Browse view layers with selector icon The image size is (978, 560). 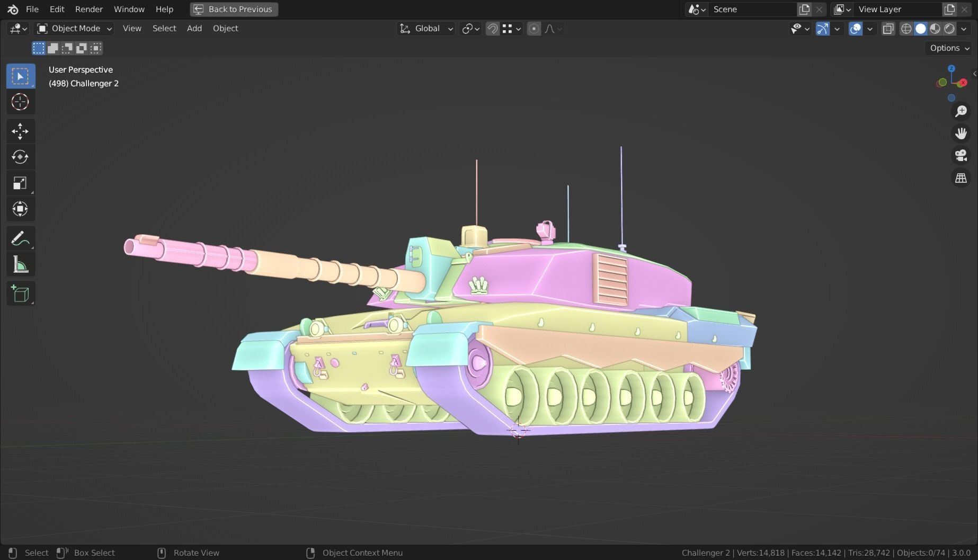tap(842, 9)
